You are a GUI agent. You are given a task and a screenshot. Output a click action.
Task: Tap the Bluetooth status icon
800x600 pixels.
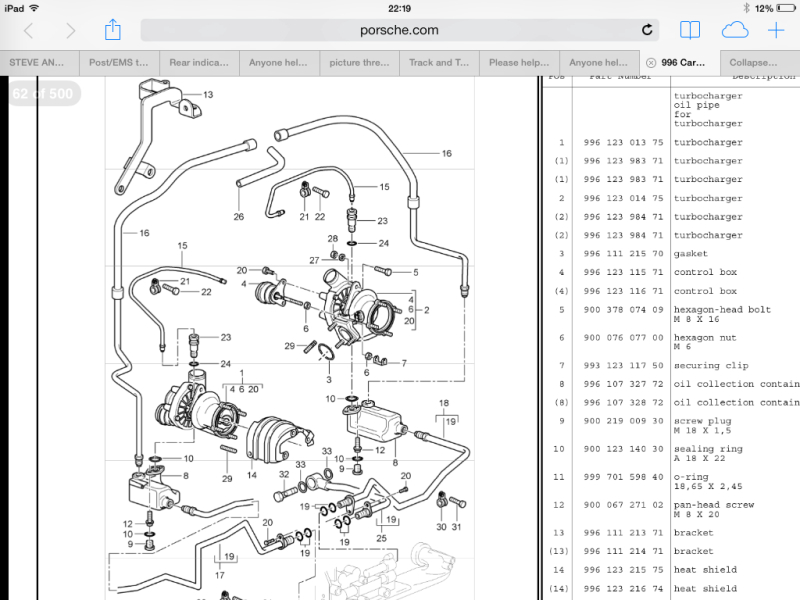tap(746, 8)
